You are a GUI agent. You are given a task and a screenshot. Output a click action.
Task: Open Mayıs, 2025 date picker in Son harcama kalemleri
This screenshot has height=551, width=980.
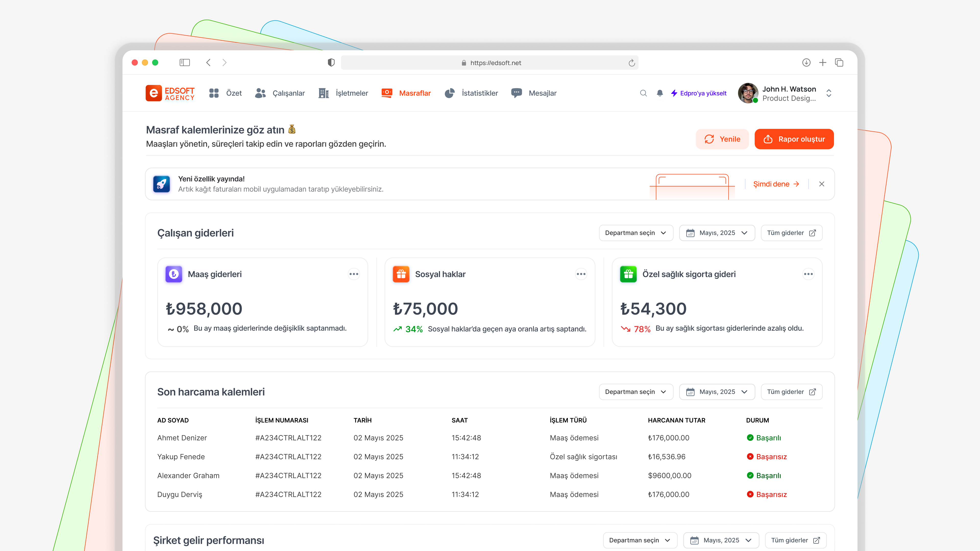coord(717,392)
